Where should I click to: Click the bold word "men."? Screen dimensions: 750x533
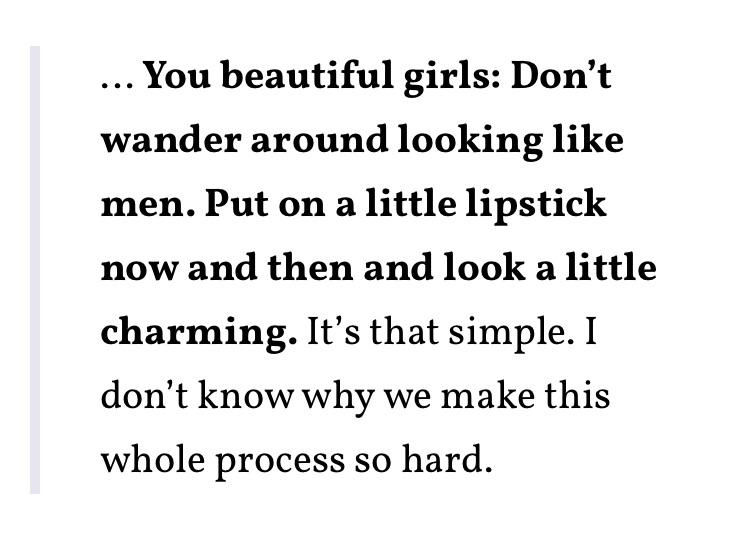tap(147, 205)
